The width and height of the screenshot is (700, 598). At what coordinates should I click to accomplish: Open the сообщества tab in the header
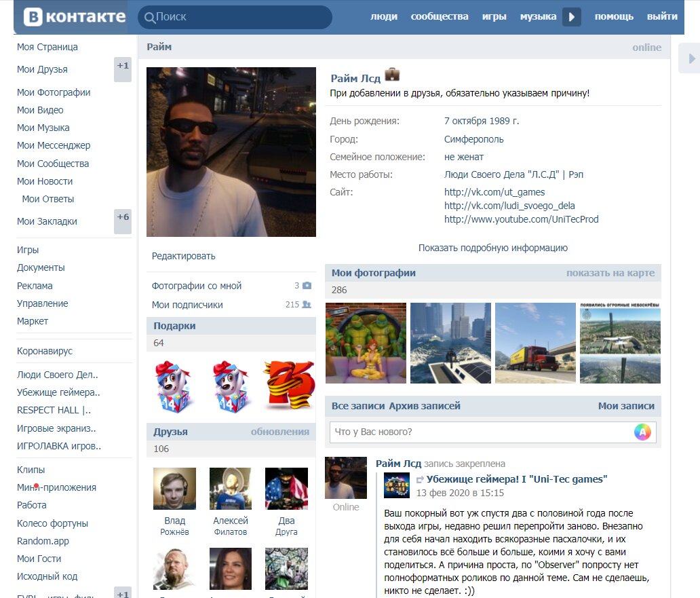pos(440,16)
